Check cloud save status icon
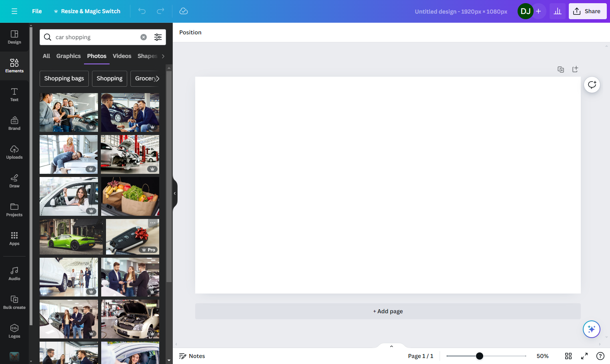Image resolution: width=610 pixels, height=364 pixels. (184, 11)
